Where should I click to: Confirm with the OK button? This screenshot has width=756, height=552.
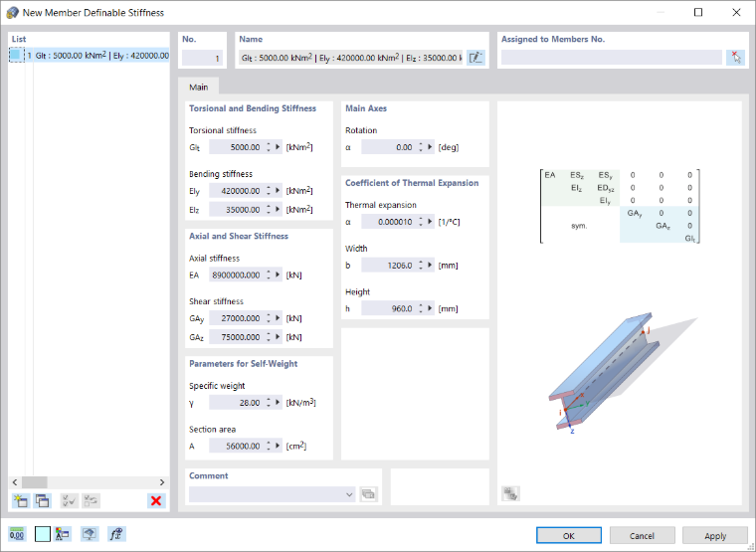569,536
